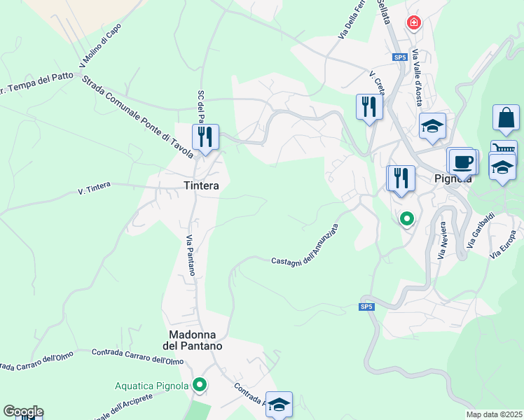The height and width of the screenshot is (420, 524).
Task: Click the Google logo
Action: pyautogui.click(x=23, y=412)
